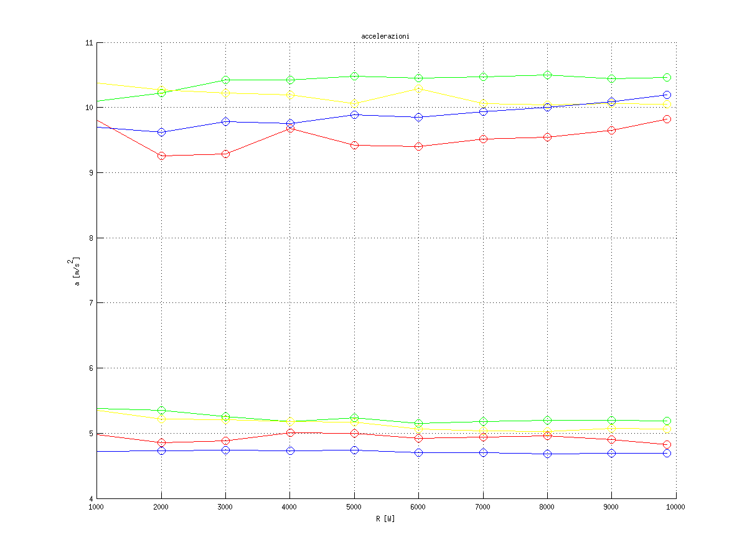Click x-axis tick label 6000

click(419, 507)
